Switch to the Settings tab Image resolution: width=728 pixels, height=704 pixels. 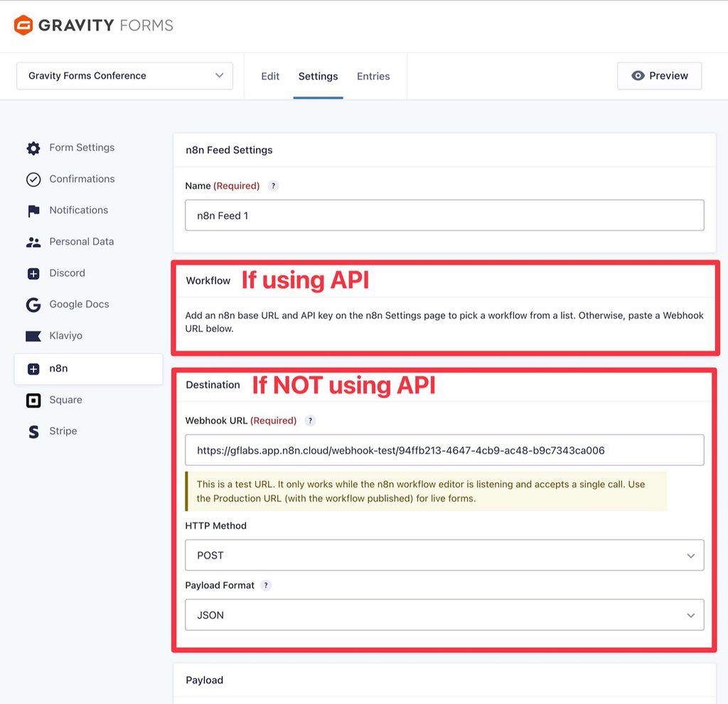click(318, 76)
